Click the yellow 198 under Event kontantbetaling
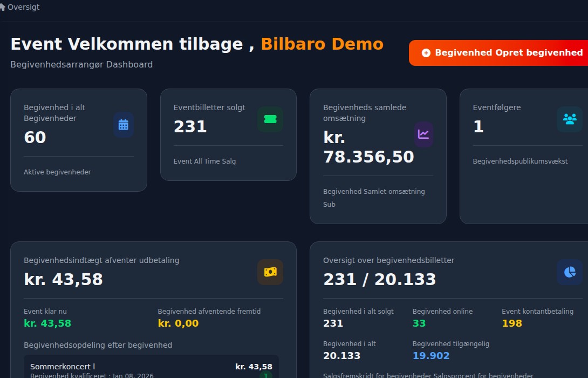The height and width of the screenshot is (378, 588). point(512,323)
